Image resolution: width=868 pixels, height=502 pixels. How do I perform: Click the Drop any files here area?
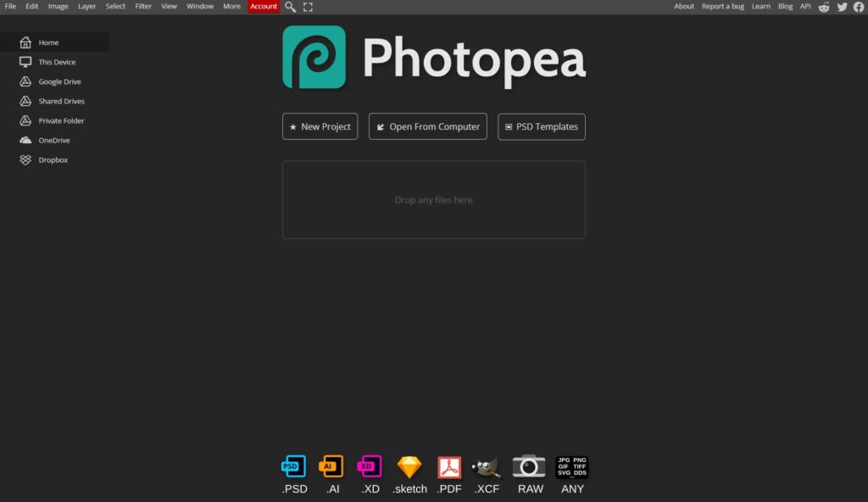coord(433,200)
